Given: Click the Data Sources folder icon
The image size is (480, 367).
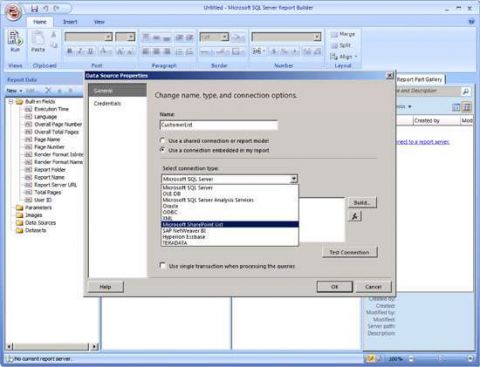Looking at the screenshot, I should 20,223.
